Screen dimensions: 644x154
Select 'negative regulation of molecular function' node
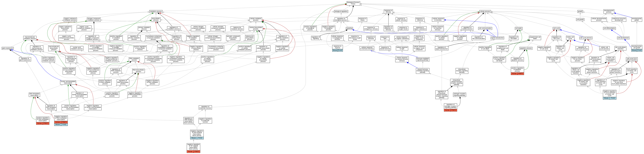tap(205, 121)
